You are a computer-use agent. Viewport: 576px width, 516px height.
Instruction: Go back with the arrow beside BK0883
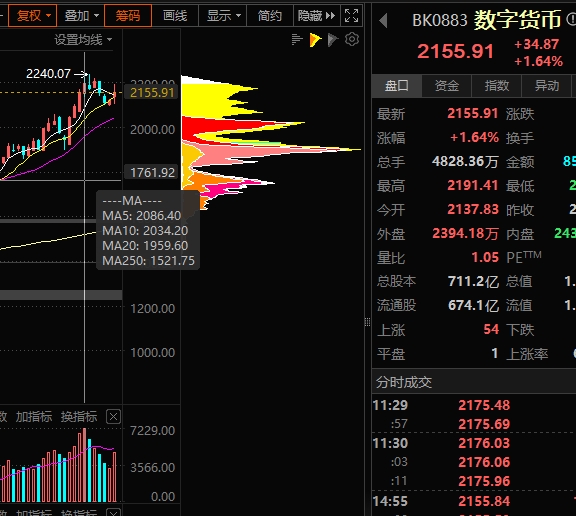(x=383, y=20)
